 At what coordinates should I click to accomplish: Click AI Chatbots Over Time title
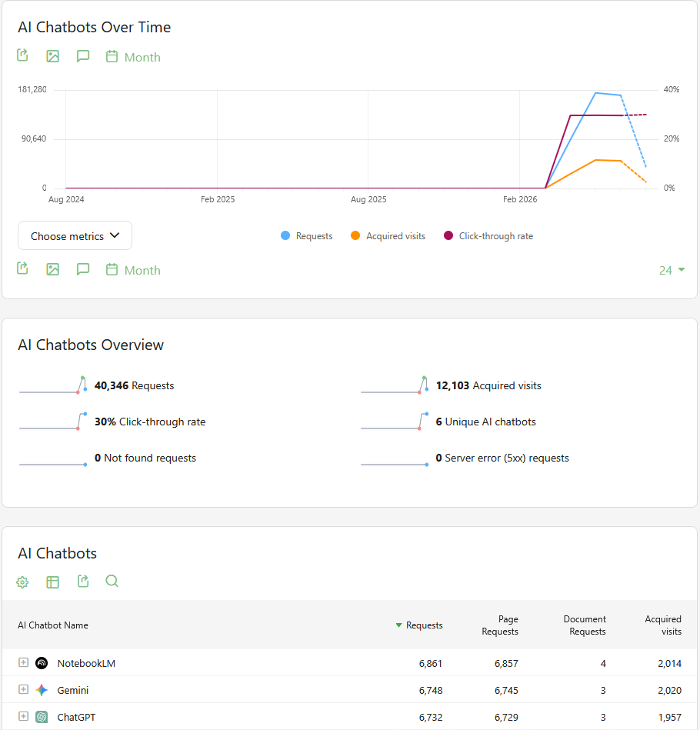pos(95,27)
